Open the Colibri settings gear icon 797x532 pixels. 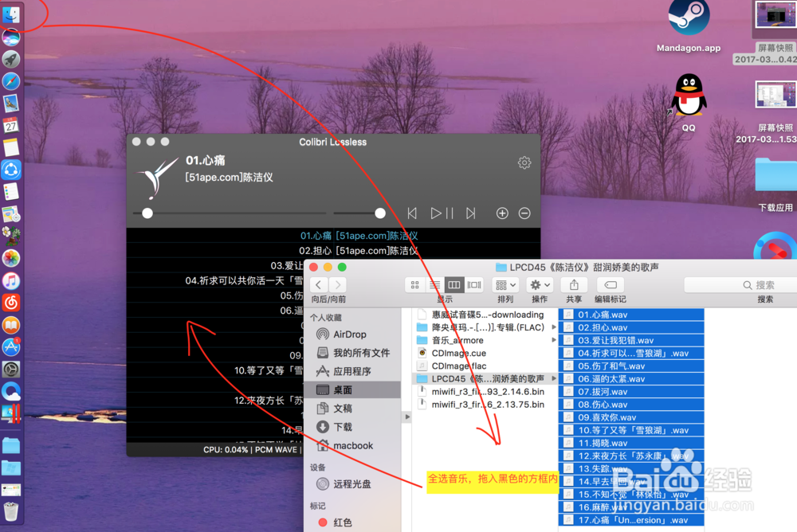(x=524, y=162)
